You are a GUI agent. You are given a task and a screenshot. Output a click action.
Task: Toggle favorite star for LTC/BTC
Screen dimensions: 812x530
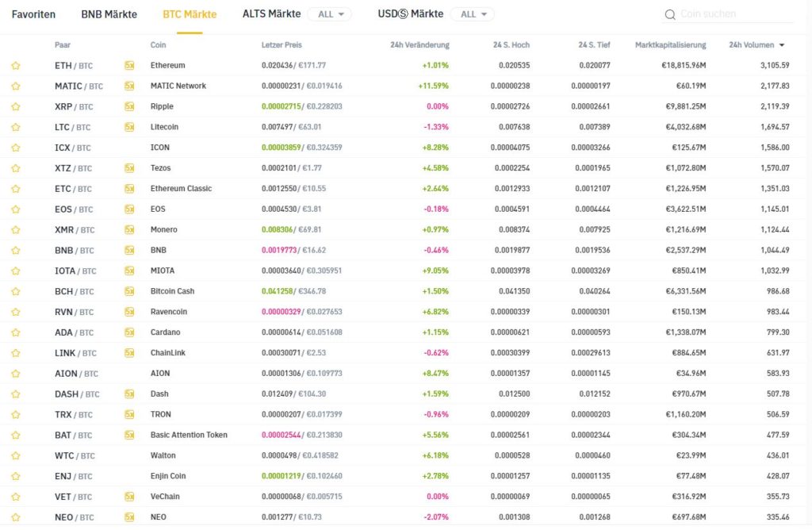(16, 127)
